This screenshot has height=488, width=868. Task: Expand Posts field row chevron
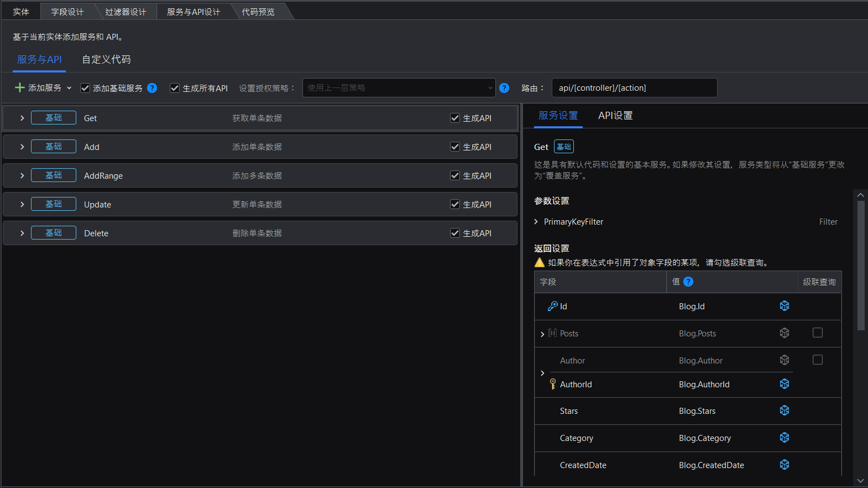[542, 334]
